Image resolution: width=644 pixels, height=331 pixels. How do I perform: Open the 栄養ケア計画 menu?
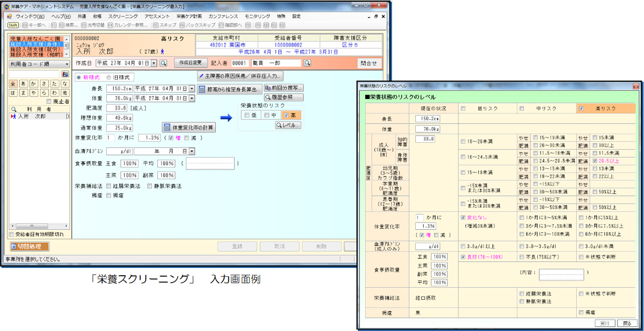coord(188,16)
